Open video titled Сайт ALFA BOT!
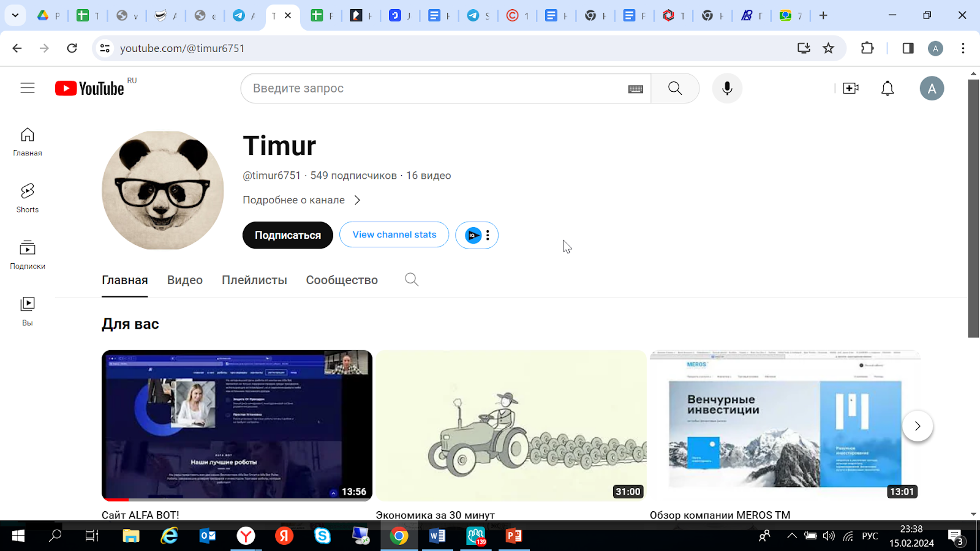 (x=140, y=515)
